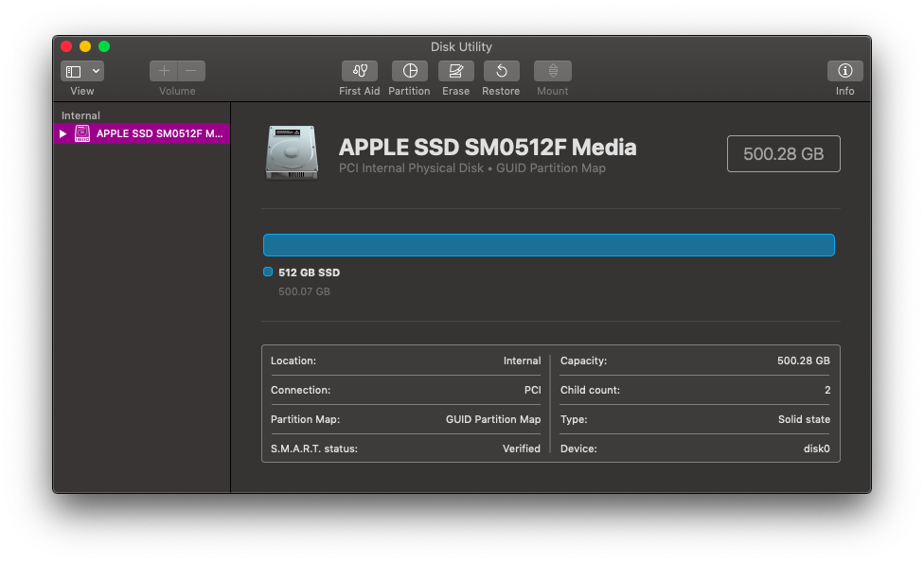This screenshot has width=924, height=563.
Task: Click the Device value 'disk0'
Action: [817, 449]
